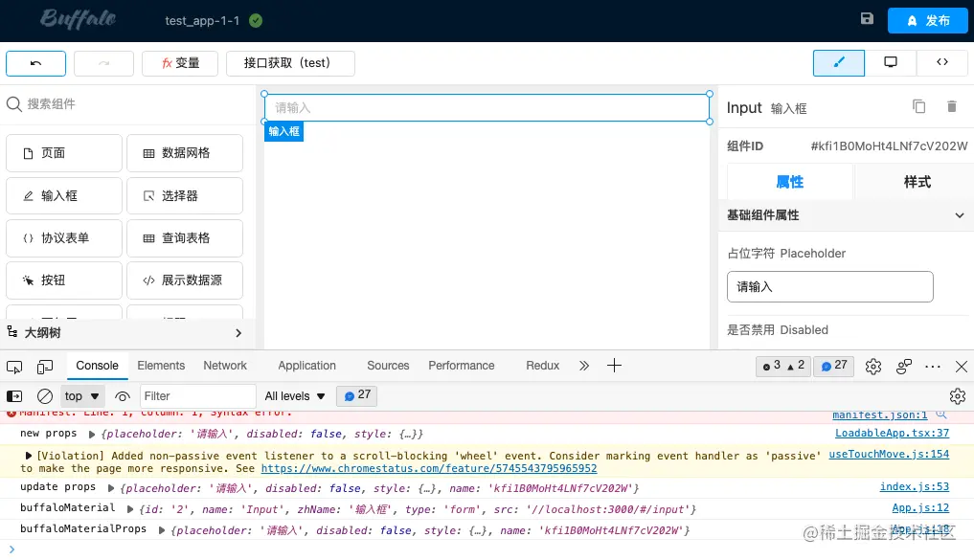
Task: Open DevTools settings gear icon
Action: pos(873,367)
